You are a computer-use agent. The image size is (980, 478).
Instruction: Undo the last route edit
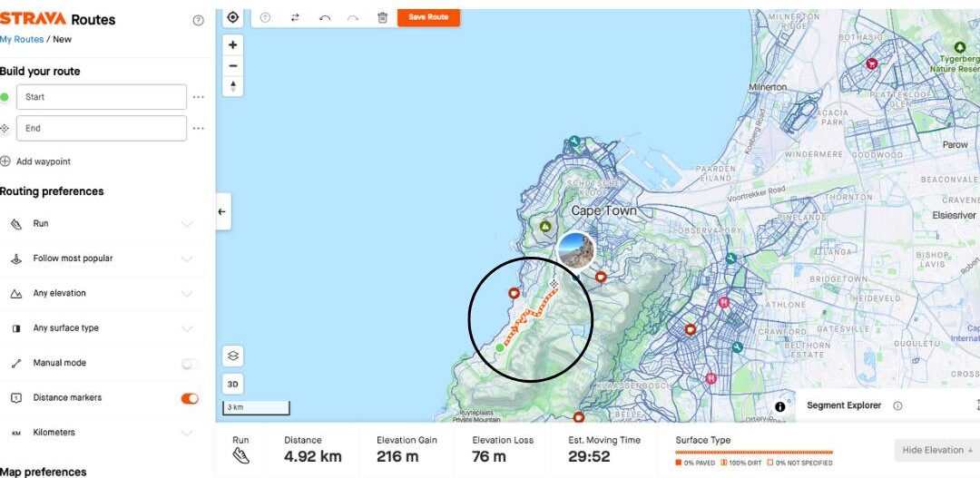pyautogui.click(x=324, y=17)
